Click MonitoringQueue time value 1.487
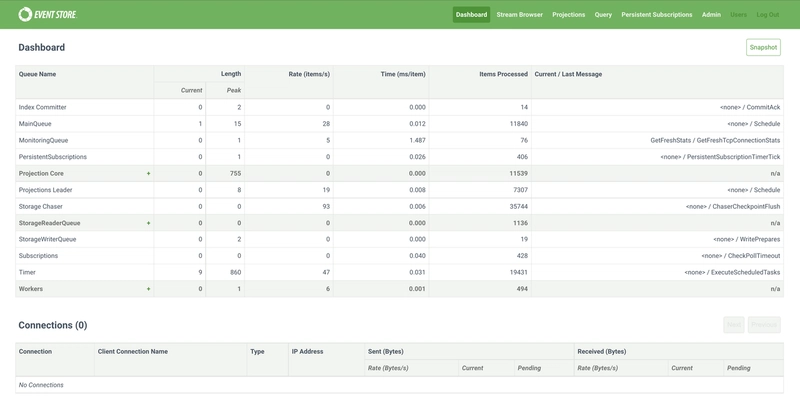The image size is (800, 398). 417,140
